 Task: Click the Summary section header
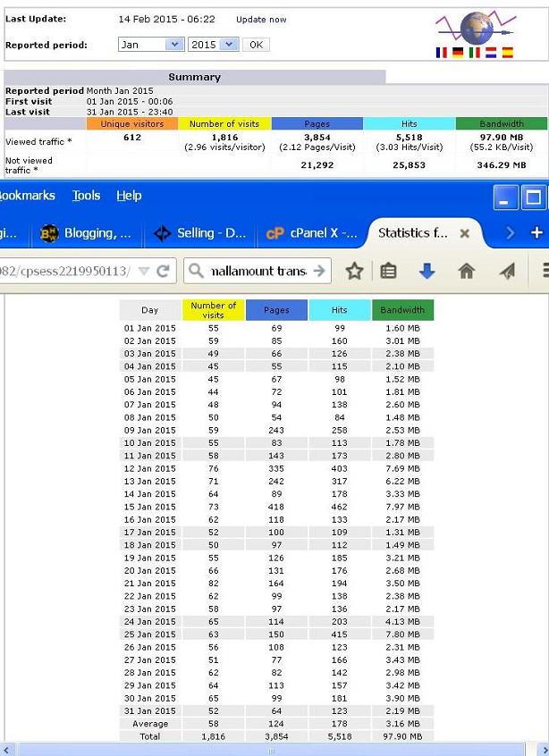pos(194,77)
